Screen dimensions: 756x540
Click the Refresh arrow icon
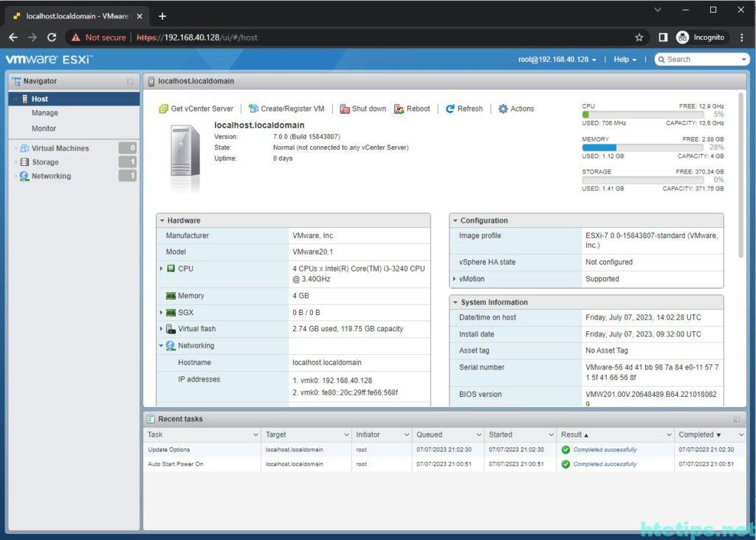click(x=450, y=109)
